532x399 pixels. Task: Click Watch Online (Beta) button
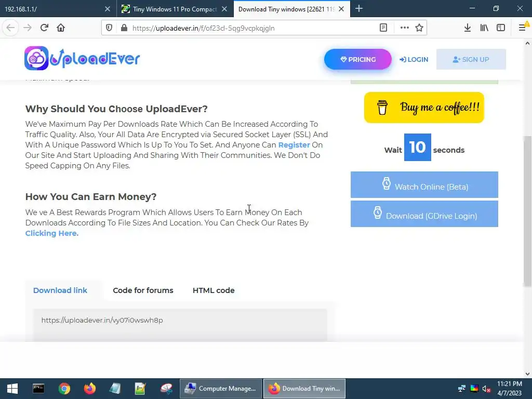point(424,184)
